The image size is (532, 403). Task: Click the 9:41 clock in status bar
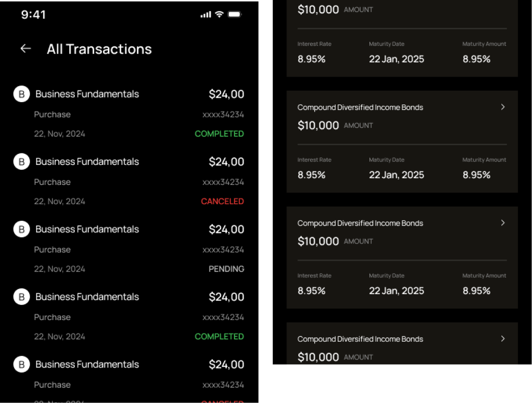point(33,14)
